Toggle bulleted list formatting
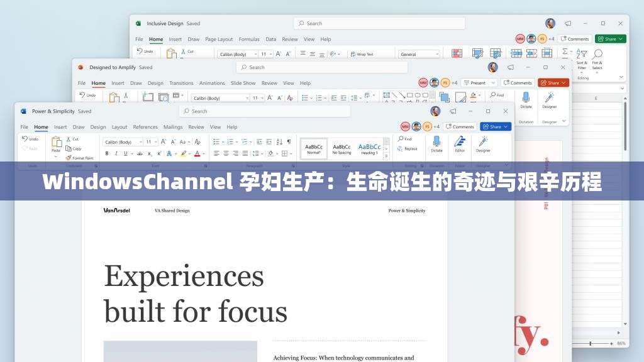 tap(216, 141)
